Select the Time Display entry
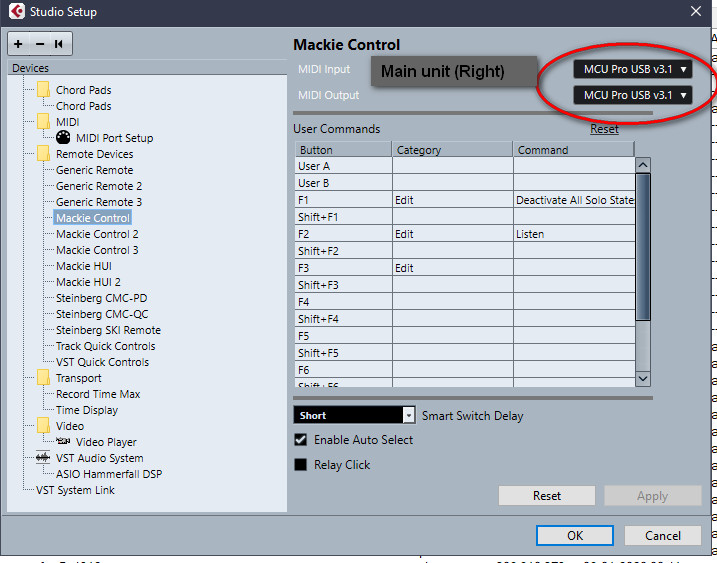Viewport: 717px width, 563px height. [x=87, y=410]
